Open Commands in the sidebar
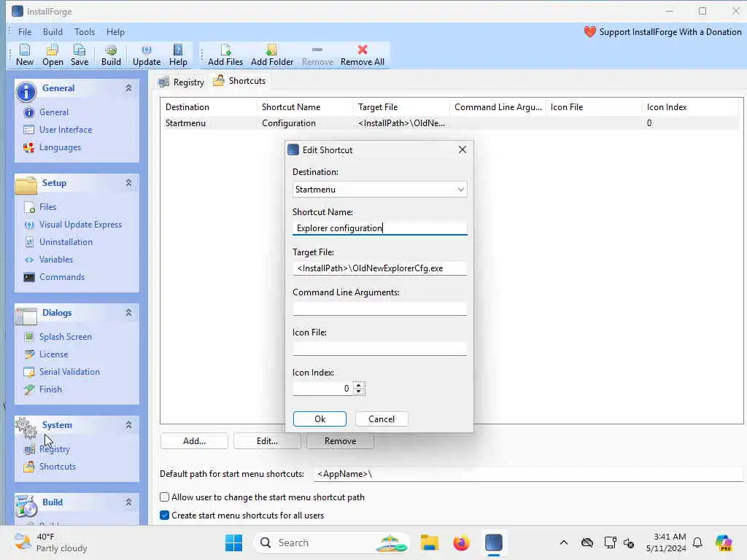 pos(62,277)
